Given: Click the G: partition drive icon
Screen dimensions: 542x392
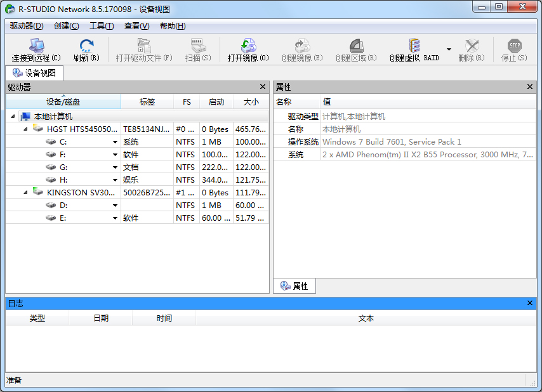Looking at the screenshot, I should [51, 167].
